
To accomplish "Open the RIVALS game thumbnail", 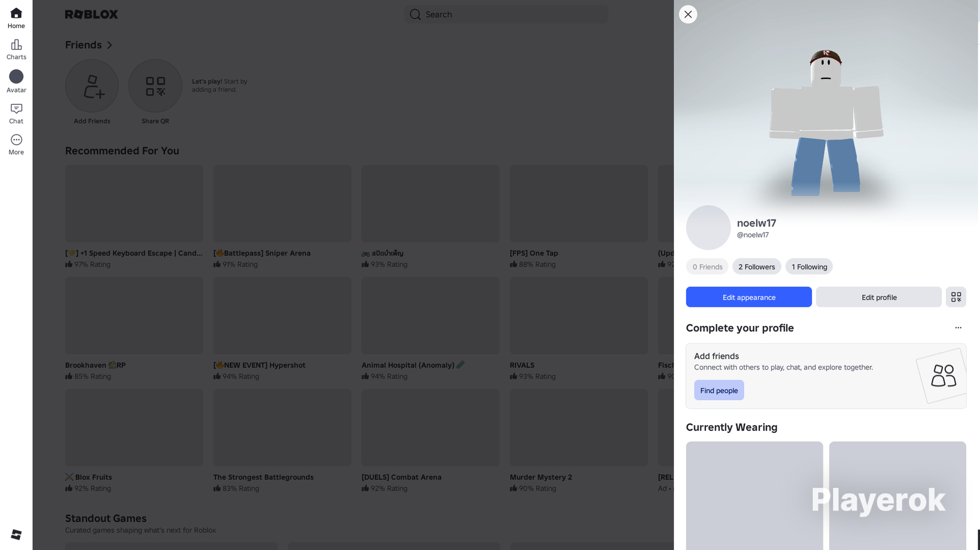I will coord(579,316).
